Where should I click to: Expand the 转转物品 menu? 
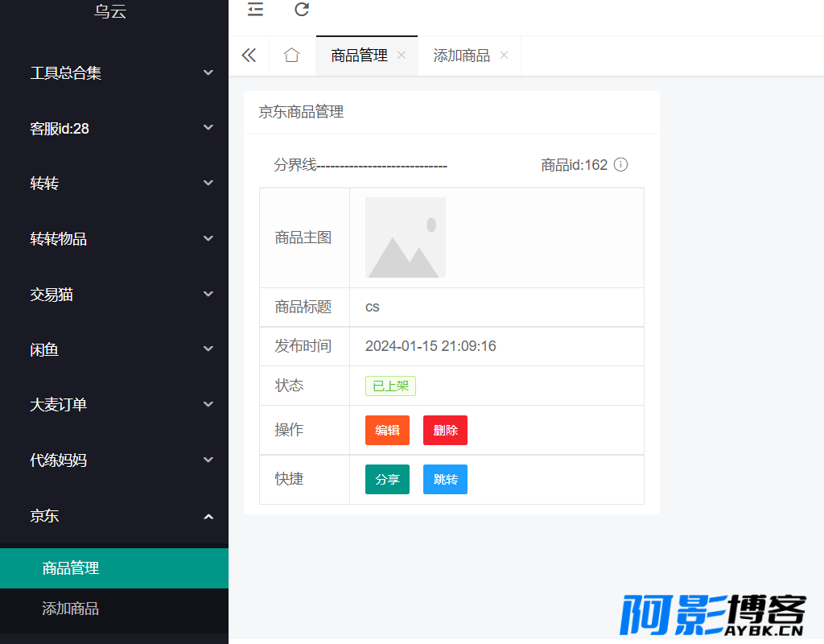coord(114,238)
